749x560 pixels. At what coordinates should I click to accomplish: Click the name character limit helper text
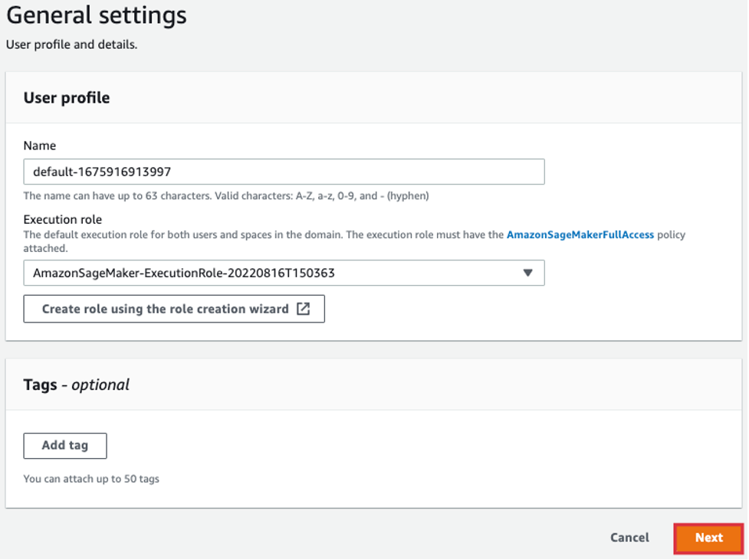click(226, 196)
